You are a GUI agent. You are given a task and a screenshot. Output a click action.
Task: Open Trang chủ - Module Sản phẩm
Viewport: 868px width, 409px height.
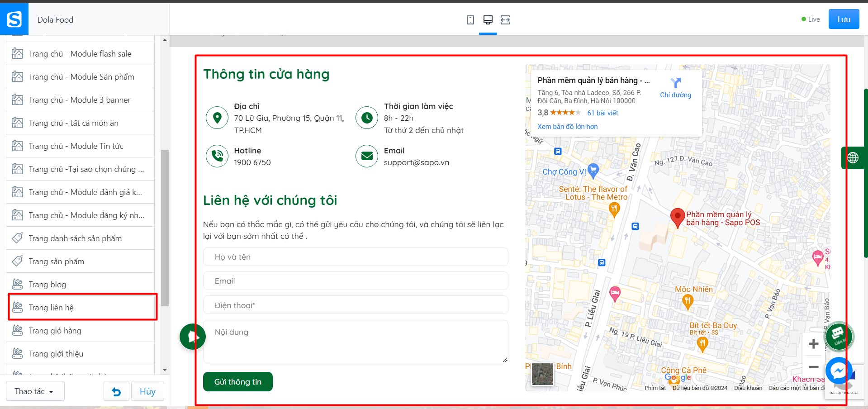coord(81,77)
